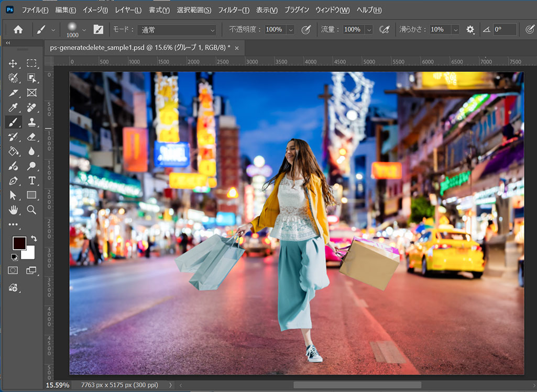Click the Home button in options bar

pos(18,29)
